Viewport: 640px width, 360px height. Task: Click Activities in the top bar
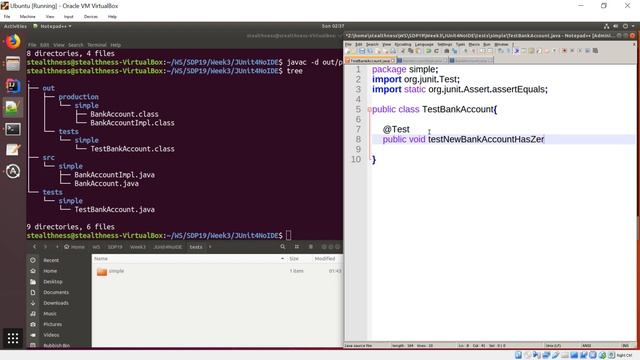15,26
